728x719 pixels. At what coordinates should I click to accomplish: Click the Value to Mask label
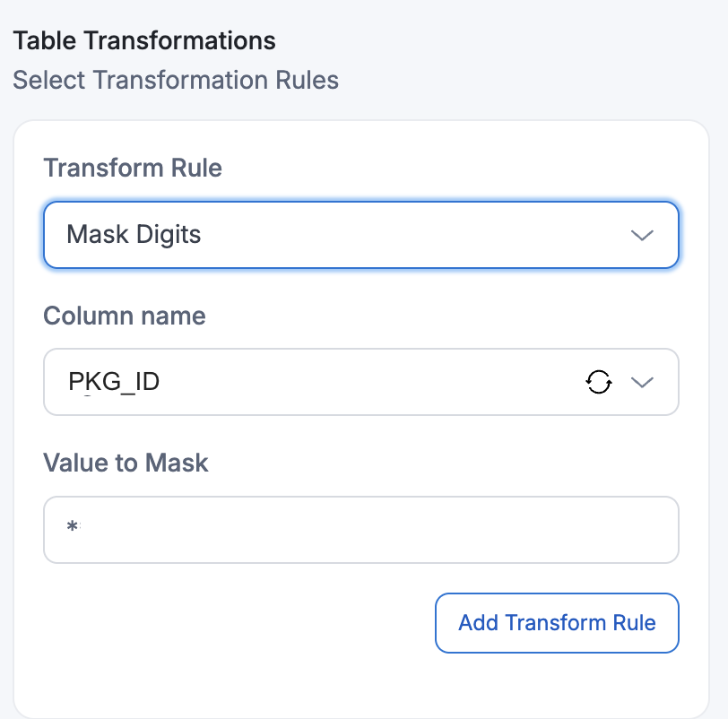tap(126, 463)
